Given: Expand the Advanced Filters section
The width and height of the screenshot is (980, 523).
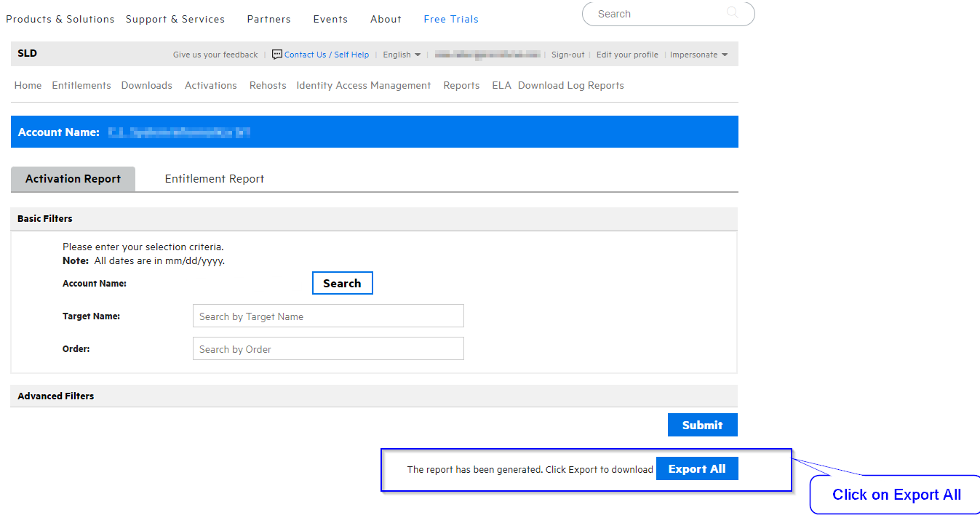Looking at the screenshot, I should 55,396.
